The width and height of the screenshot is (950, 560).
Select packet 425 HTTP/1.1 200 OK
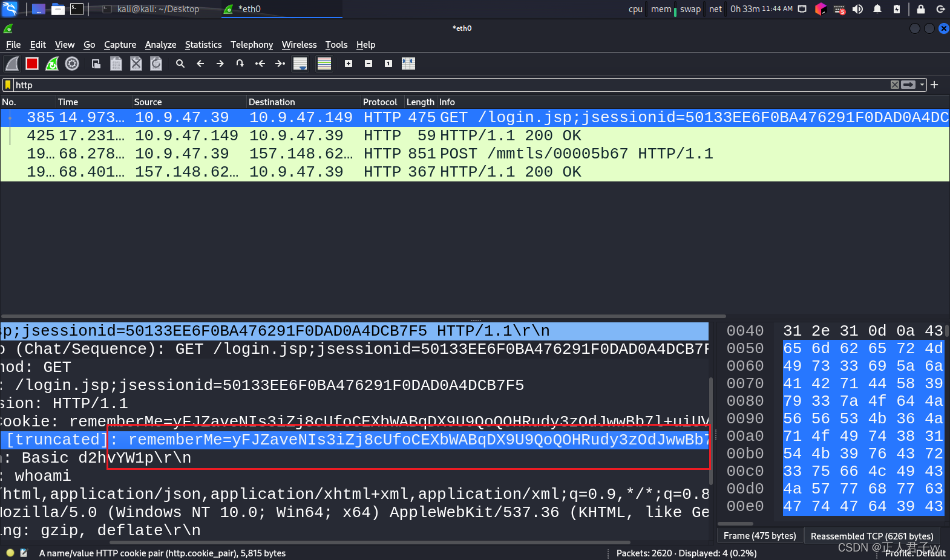[475, 135]
